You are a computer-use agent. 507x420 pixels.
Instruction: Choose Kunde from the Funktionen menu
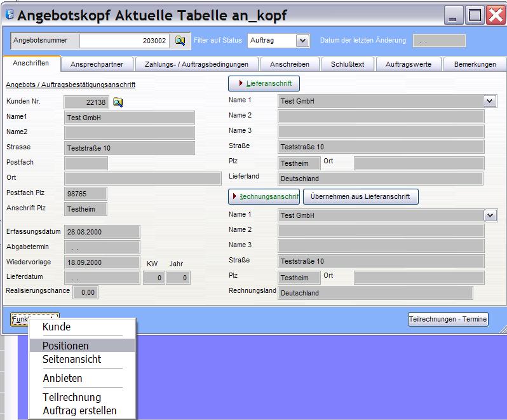pos(83,327)
